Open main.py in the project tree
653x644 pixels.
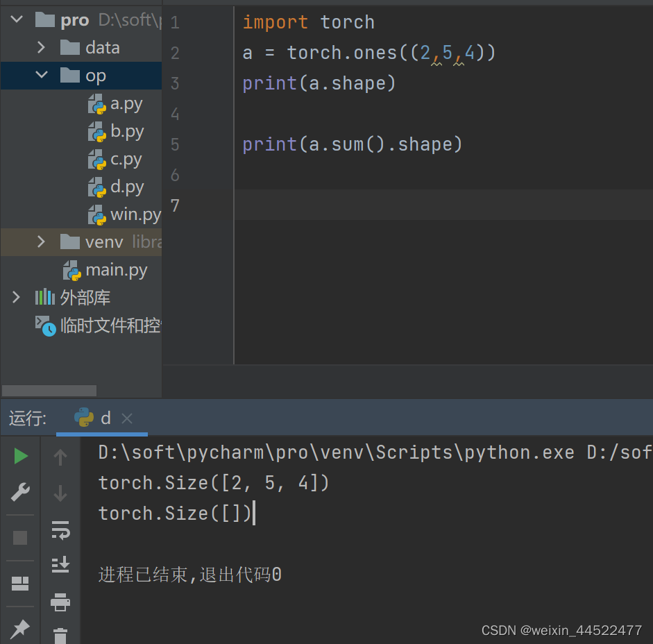pos(116,271)
